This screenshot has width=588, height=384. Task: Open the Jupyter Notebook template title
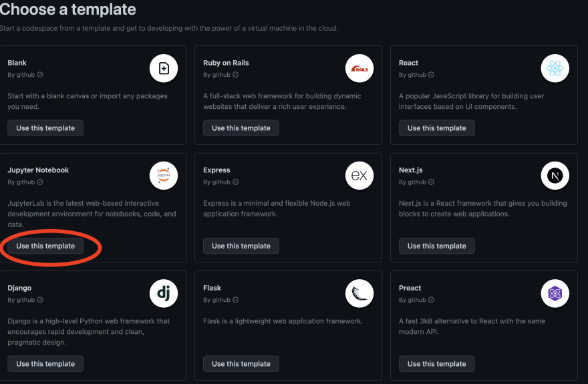38,170
